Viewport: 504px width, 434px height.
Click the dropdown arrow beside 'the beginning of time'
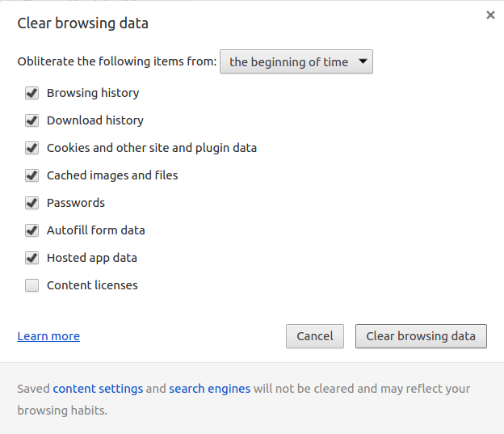(x=363, y=61)
